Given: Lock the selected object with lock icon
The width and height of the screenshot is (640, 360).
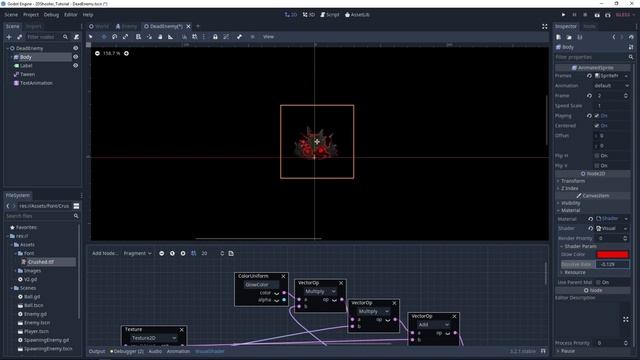Looking at the screenshot, I should point(215,37).
